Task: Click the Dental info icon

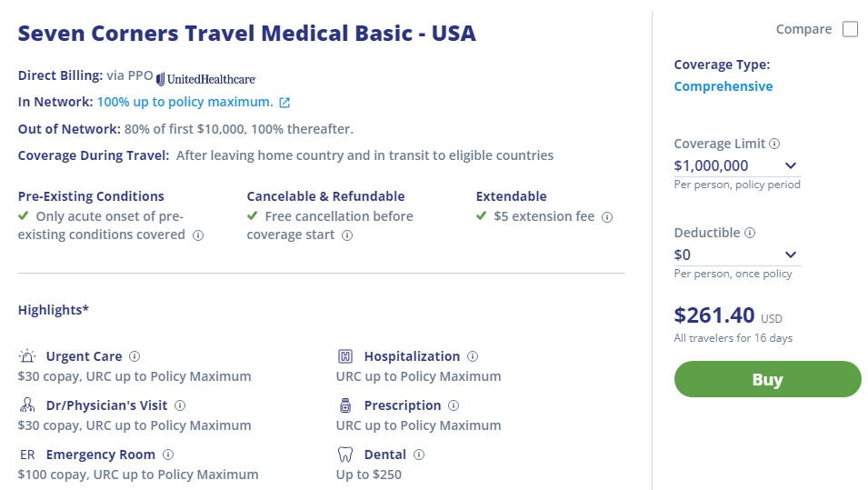Action: pyautogui.click(x=419, y=455)
